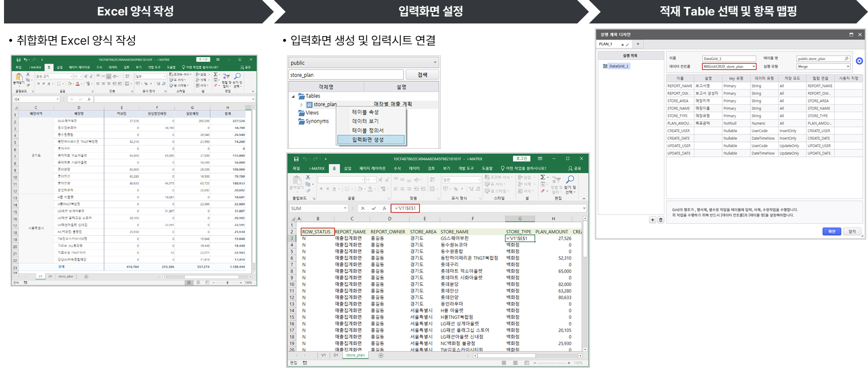
Task: Click 로그인 button in summary report Excel window
Action: (202, 60)
